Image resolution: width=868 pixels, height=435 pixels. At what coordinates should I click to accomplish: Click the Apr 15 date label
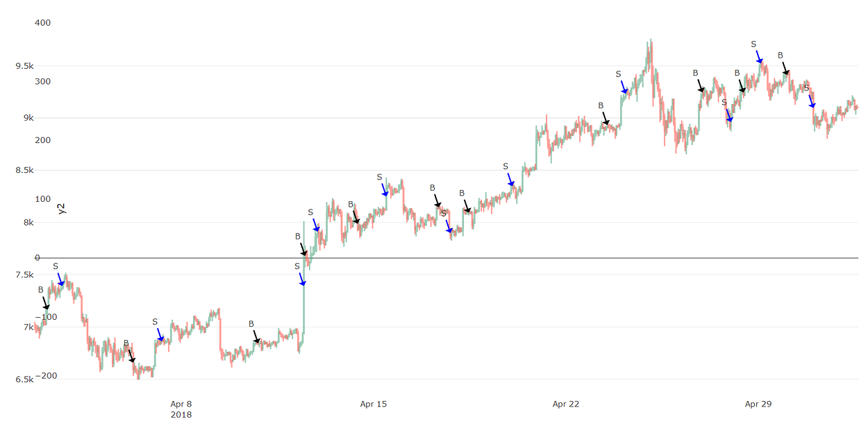click(x=373, y=404)
